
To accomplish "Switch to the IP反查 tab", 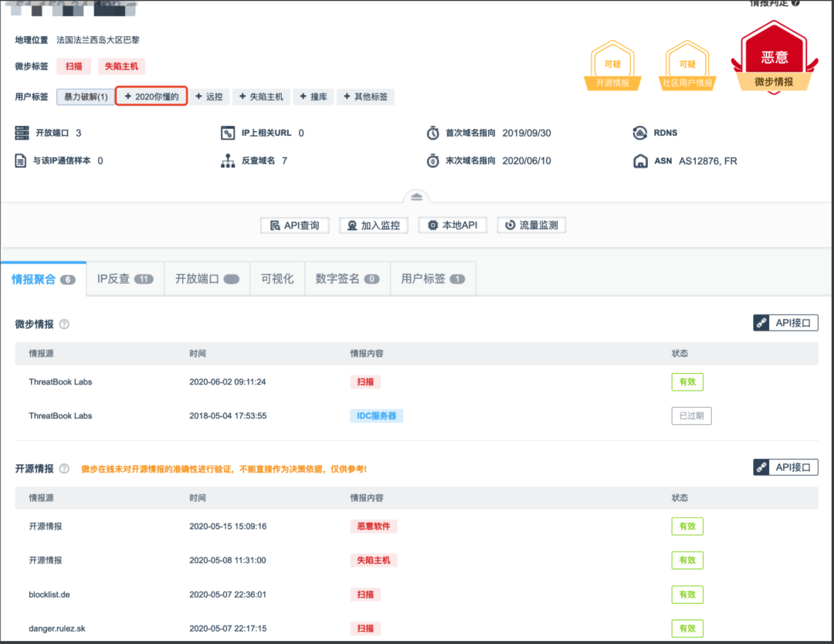I will click(124, 278).
